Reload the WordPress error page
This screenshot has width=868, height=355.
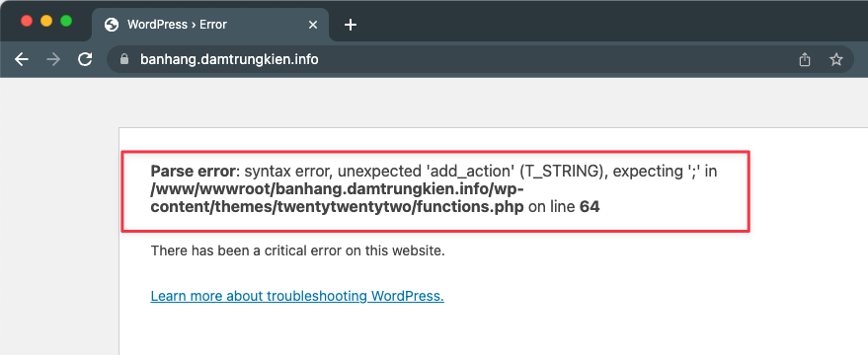pyautogui.click(x=85, y=59)
